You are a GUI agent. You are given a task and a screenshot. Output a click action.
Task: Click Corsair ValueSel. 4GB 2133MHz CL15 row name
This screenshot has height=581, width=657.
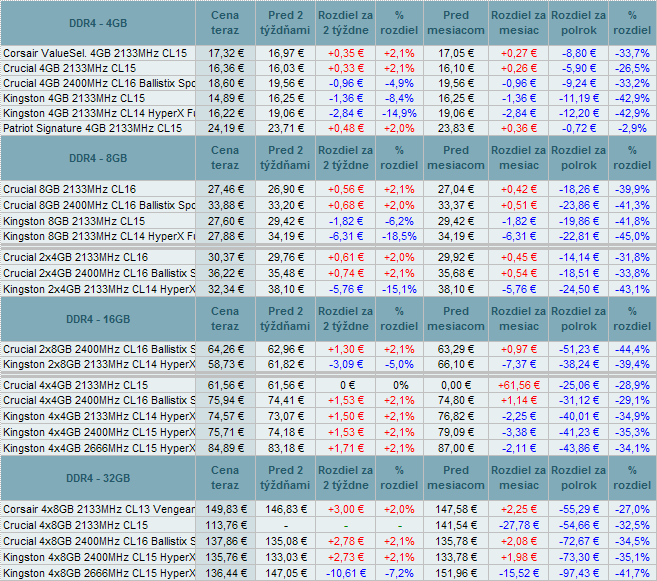(x=95, y=53)
